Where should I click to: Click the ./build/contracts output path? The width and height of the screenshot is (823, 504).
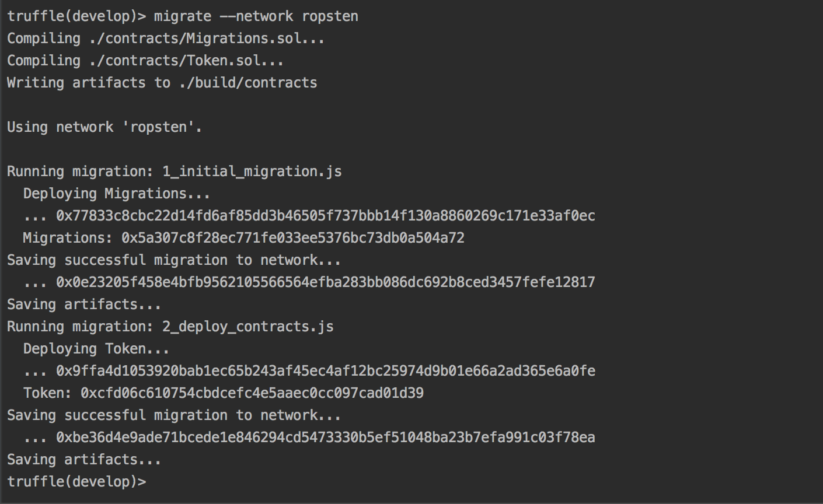click(x=248, y=83)
